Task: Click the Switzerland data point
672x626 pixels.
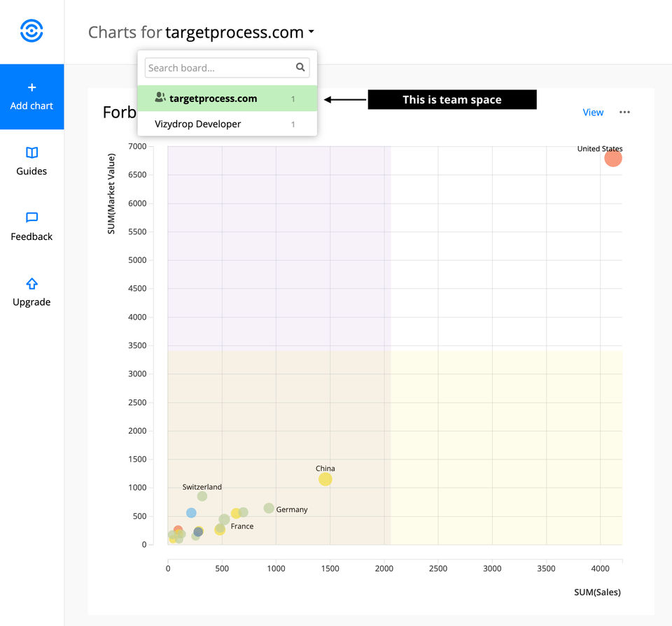Action: click(x=202, y=497)
